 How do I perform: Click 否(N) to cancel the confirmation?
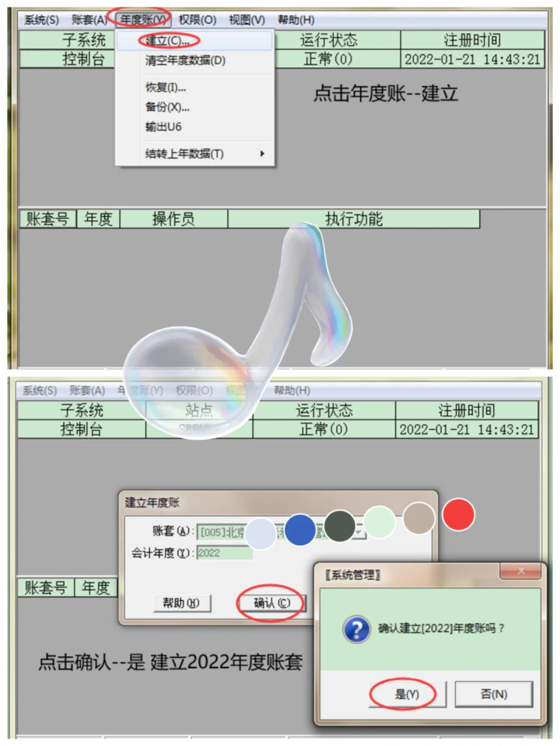click(493, 694)
